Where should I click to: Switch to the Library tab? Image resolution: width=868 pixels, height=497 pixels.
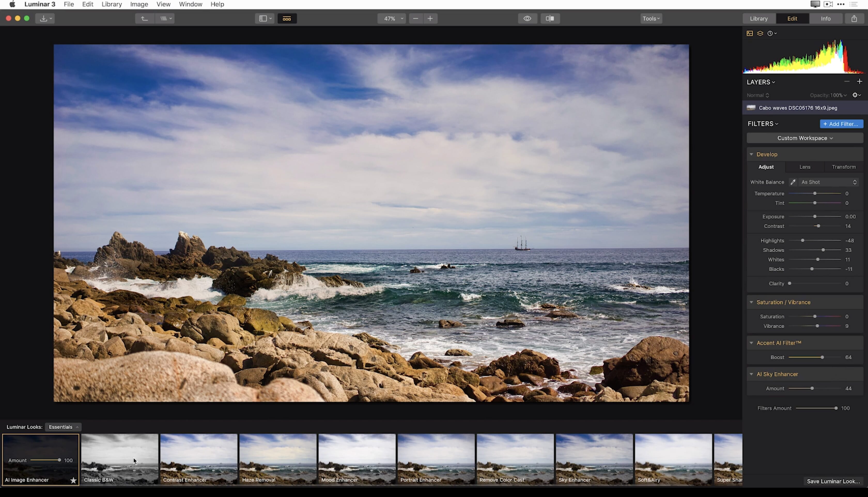(758, 18)
